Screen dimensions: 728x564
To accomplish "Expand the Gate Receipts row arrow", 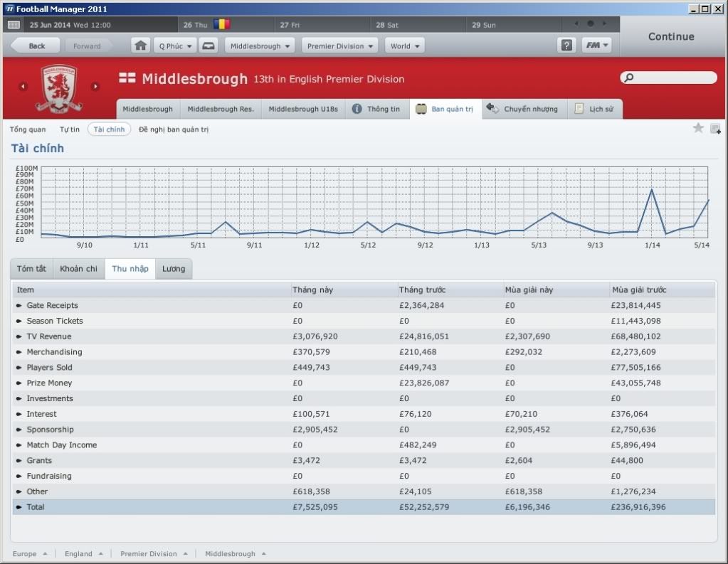I will pyautogui.click(x=19, y=305).
